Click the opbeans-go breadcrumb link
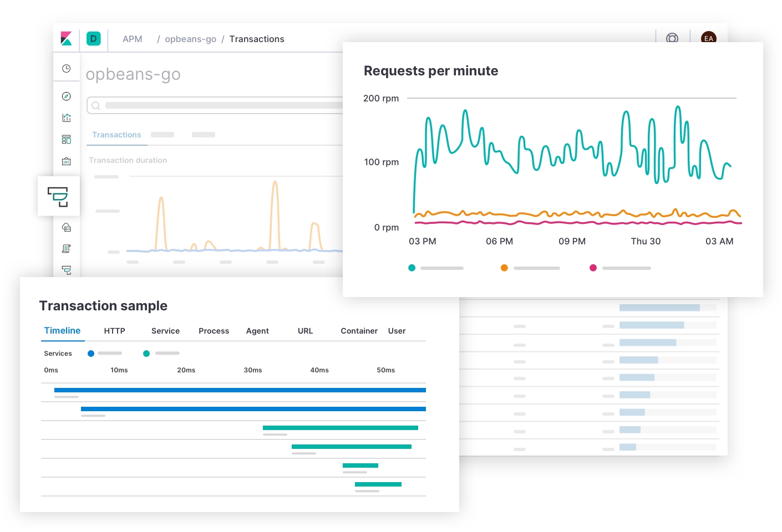Image resolution: width=782 pixels, height=532 pixels. coord(190,39)
